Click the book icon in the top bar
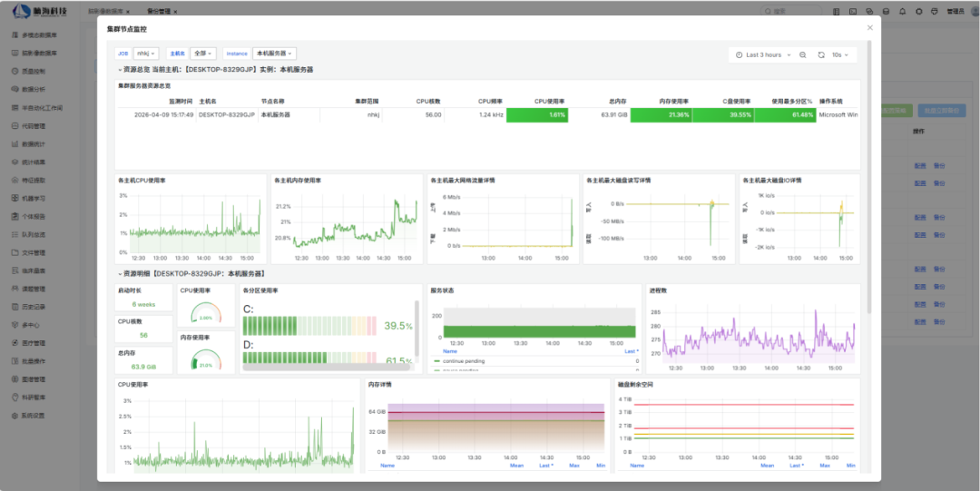The width and height of the screenshot is (980, 491). [837, 11]
